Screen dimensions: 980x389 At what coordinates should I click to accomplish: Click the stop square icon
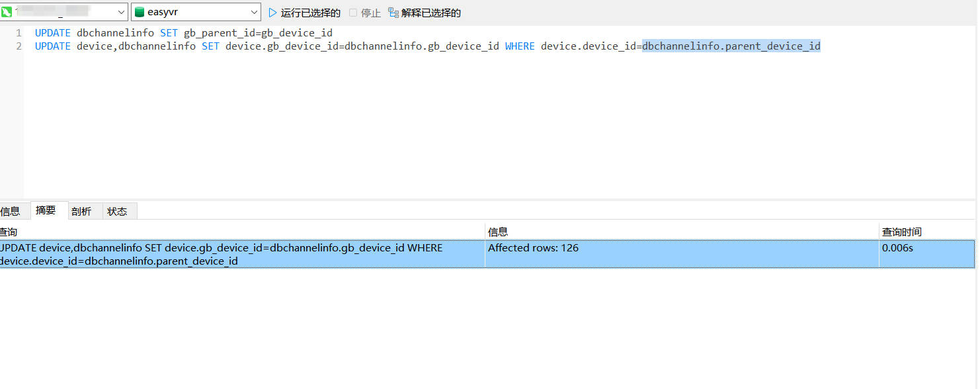pyautogui.click(x=353, y=13)
